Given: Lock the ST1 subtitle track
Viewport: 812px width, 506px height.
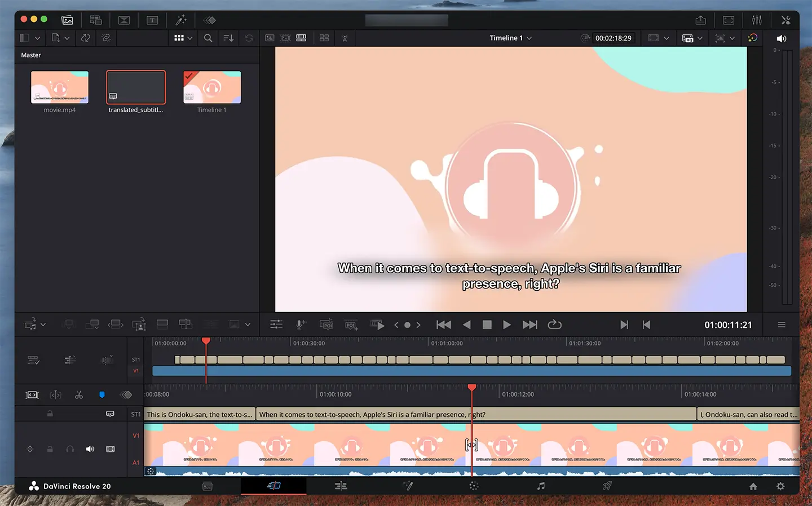Looking at the screenshot, I should pyautogui.click(x=50, y=414).
